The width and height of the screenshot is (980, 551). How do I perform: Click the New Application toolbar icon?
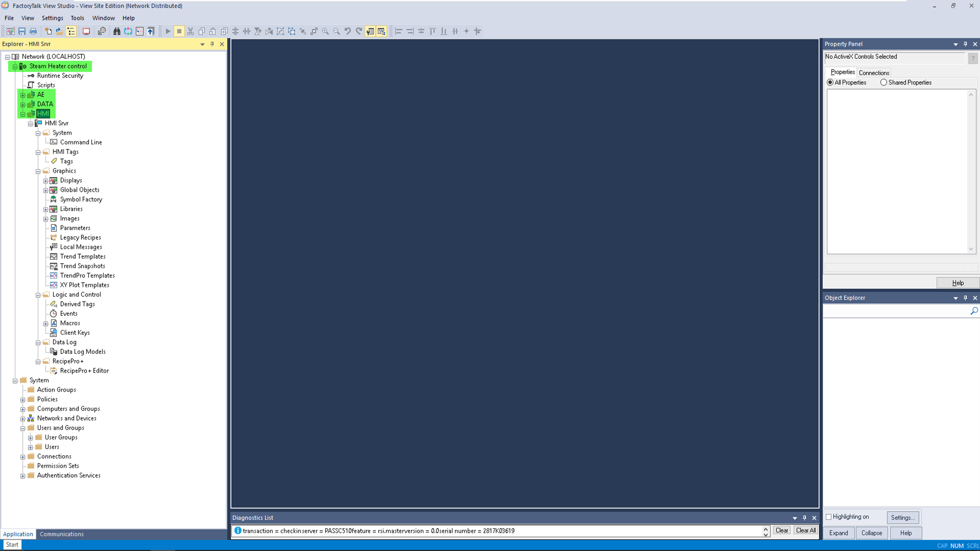[x=48, y=31]
